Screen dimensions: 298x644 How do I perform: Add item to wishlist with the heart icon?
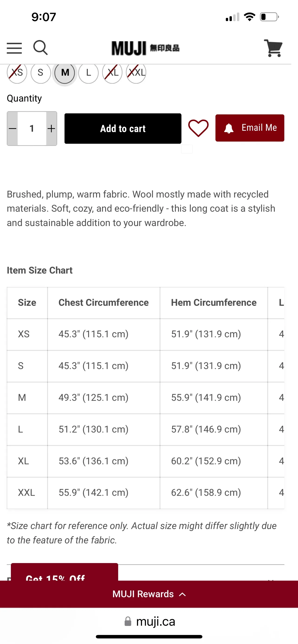[198, 128]
